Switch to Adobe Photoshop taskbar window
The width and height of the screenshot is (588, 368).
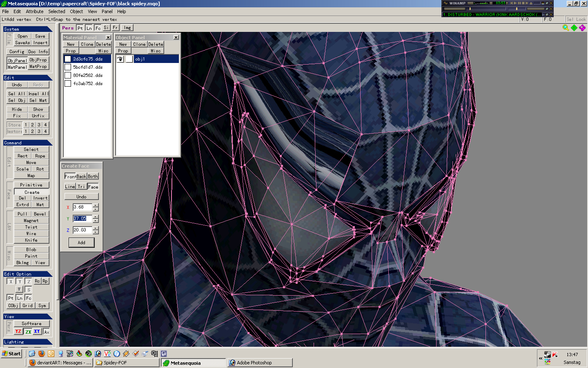tap(260, 363)
